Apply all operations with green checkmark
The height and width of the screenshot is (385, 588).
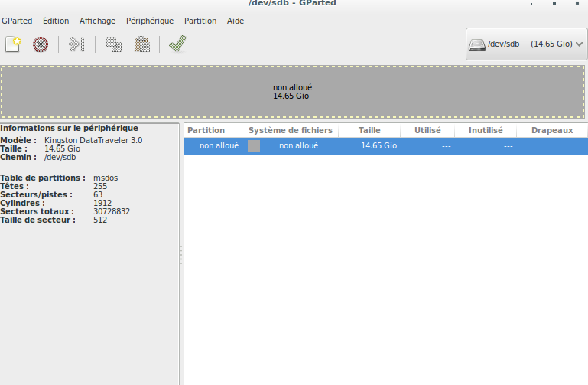click(177, 44)
